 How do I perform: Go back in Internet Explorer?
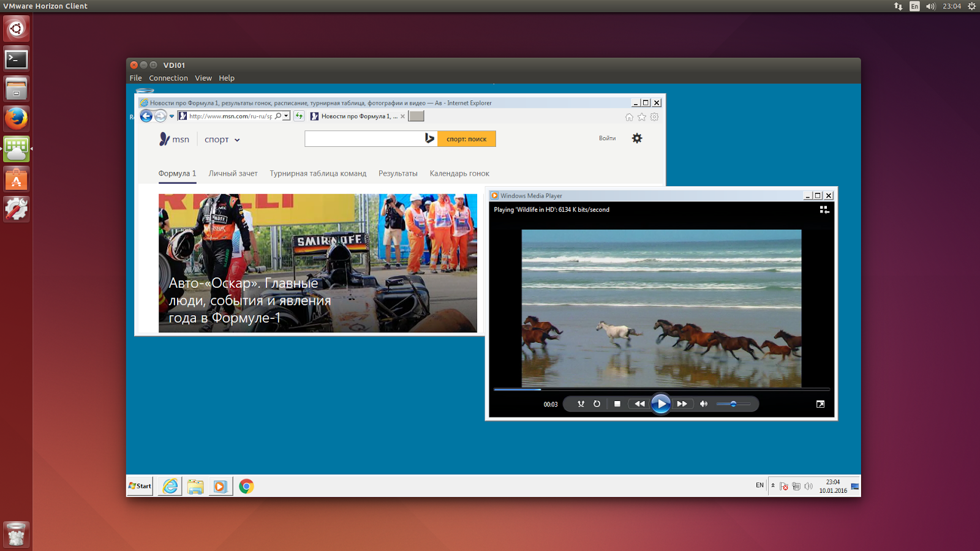(146, 116)
